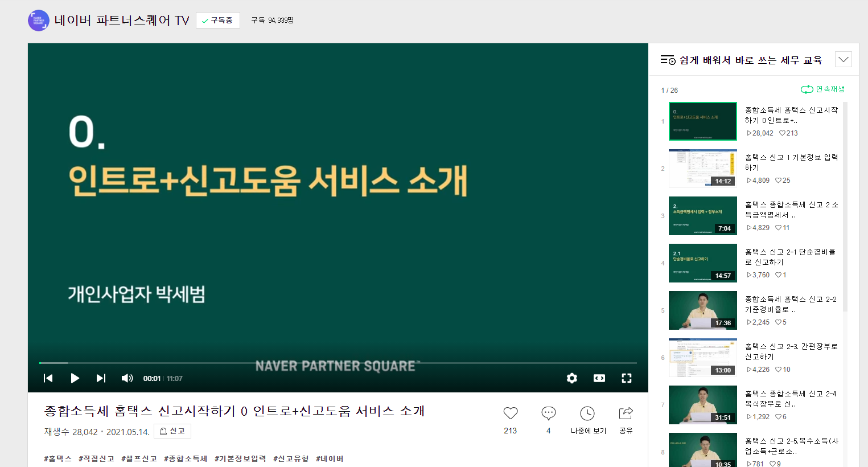Toggle wide theater mode icon

coord(599,378)
